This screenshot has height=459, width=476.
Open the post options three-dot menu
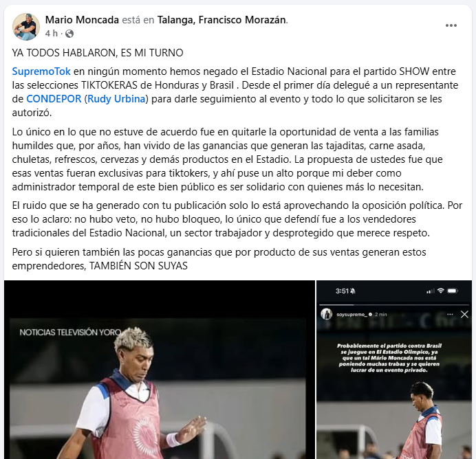[x=451, y=25]
